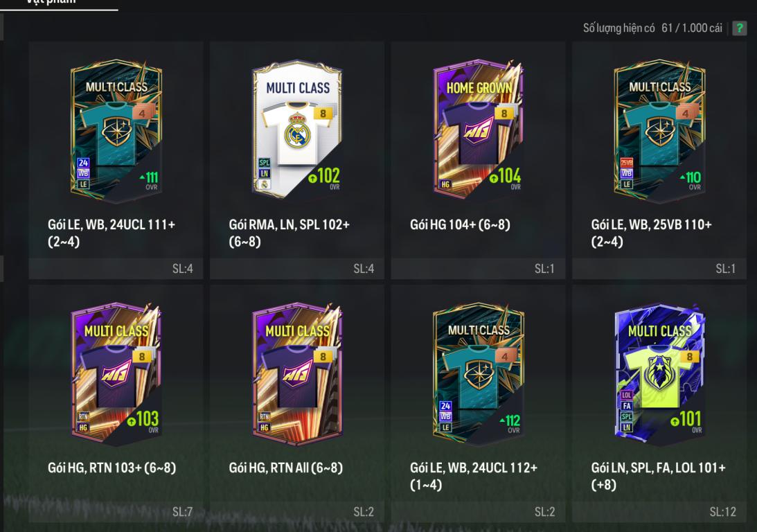Click the HG logo on Home Grown jersey
This screenshot has height=532, width=757.
pos(478,130)
